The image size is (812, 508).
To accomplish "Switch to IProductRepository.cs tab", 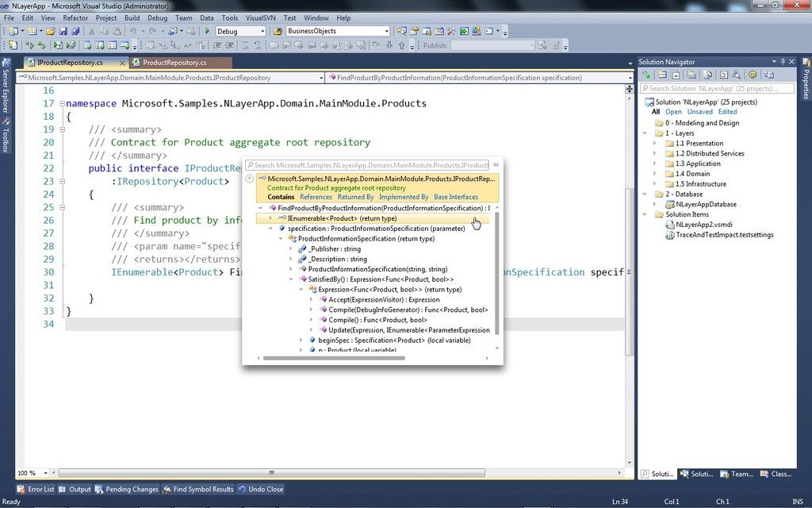I will [x=70, y=63].
